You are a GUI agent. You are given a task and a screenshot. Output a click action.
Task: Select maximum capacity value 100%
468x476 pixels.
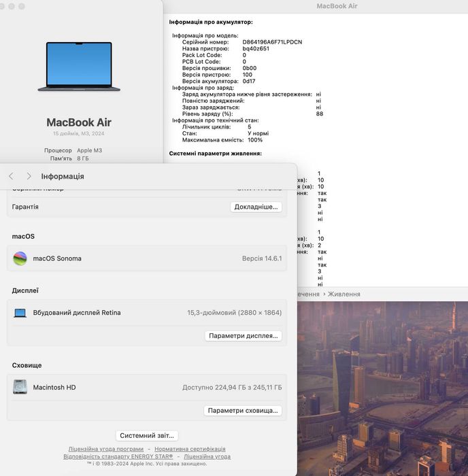pos(255,140)
